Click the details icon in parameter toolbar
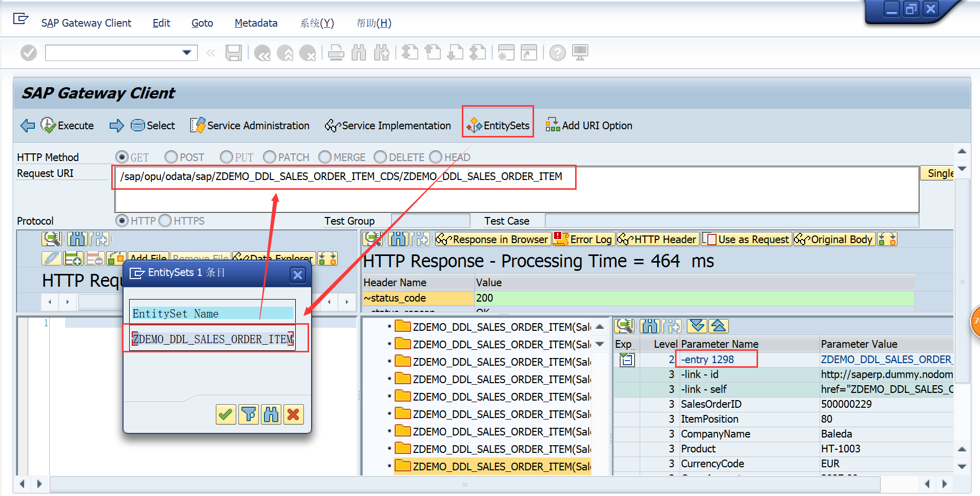The image size is (980, 496). (x=625, y=326)
